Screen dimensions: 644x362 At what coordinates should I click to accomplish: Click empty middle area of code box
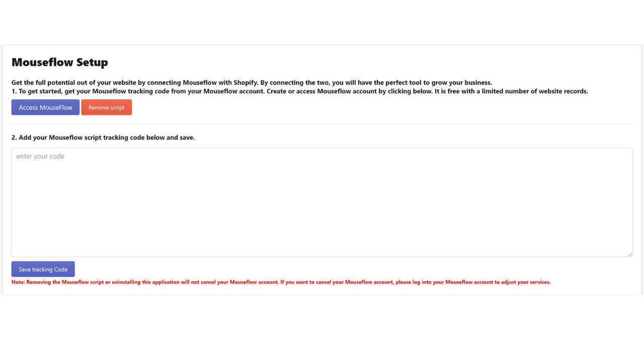click(322, 206)
